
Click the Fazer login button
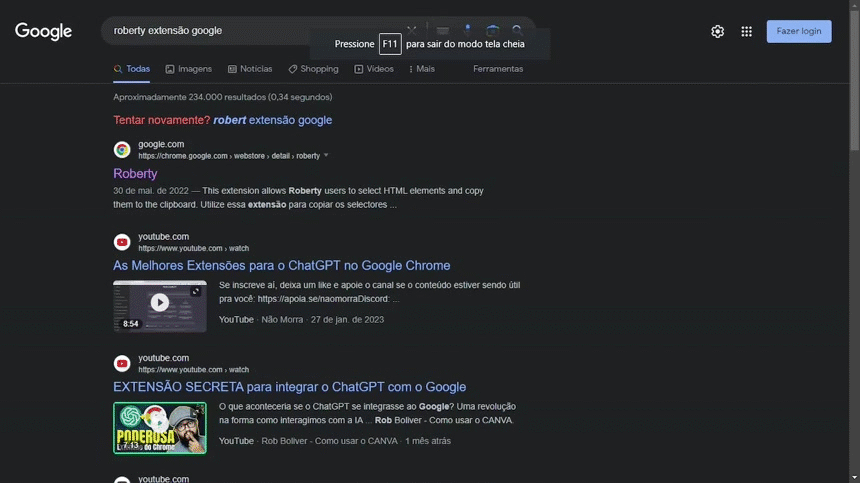799,31
